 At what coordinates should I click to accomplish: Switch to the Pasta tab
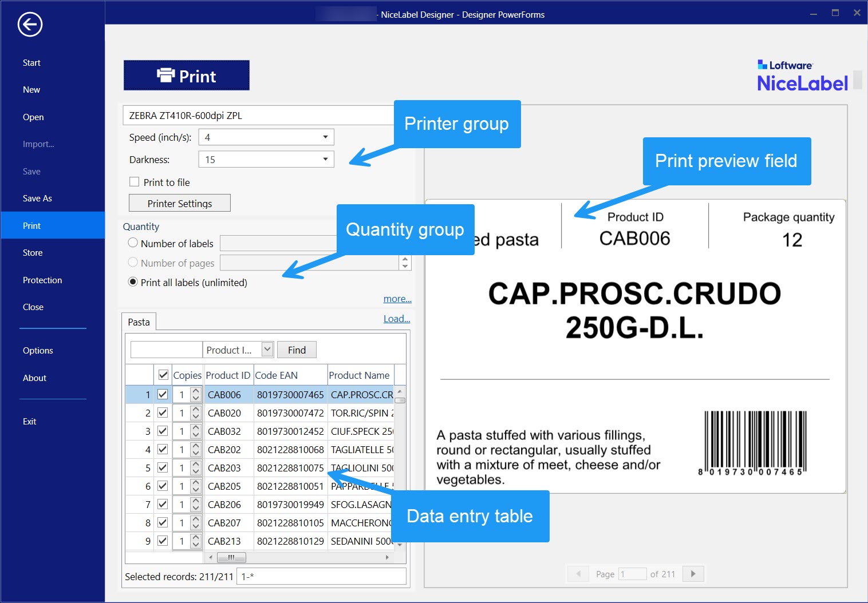tap(139, 322)
